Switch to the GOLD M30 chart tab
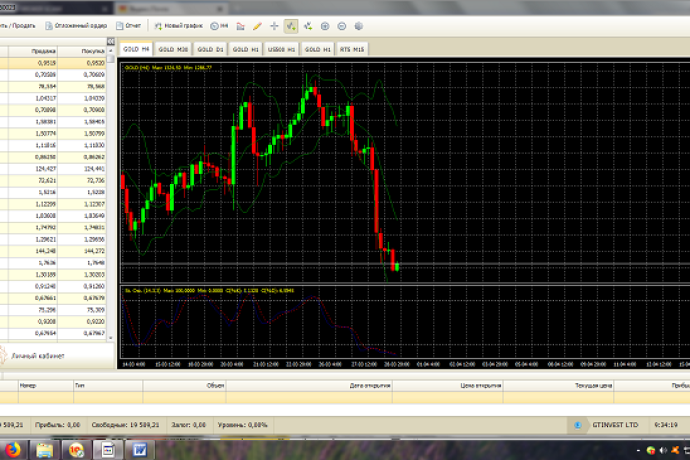 [173, 49]
